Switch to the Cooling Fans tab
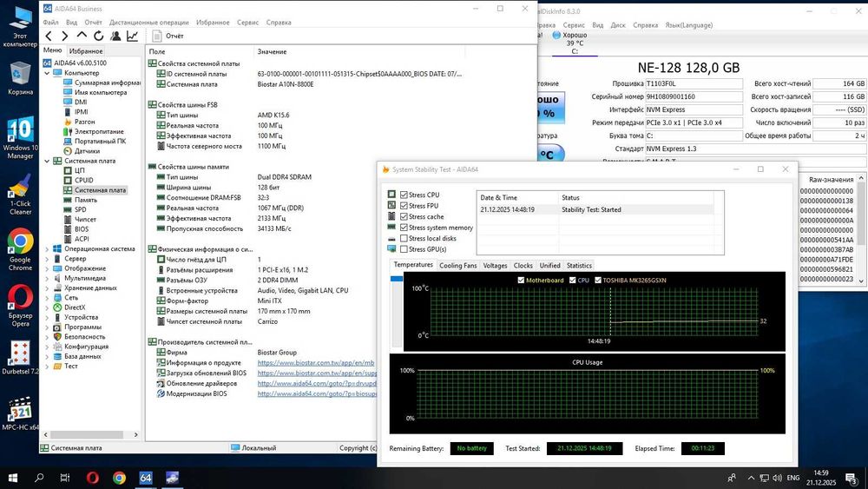This screenshot has height=489, width=868. [x=457, y=266]
